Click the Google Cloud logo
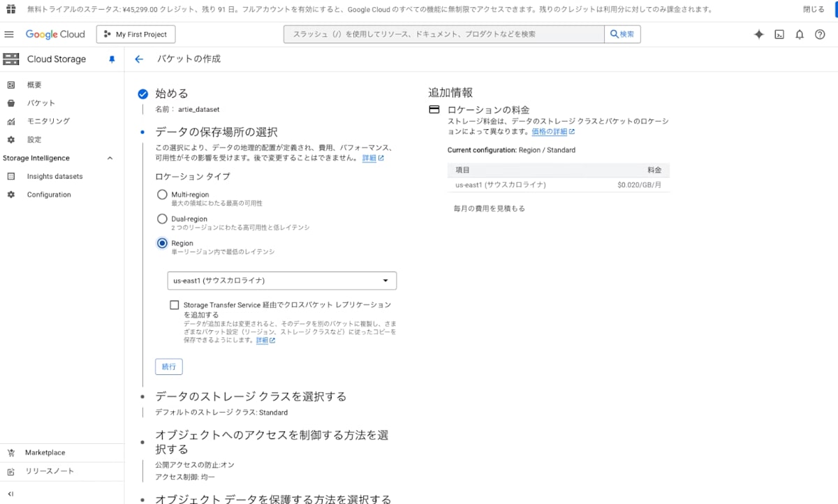The height and width of the screenshot is (504, 838). pos(55,34)
